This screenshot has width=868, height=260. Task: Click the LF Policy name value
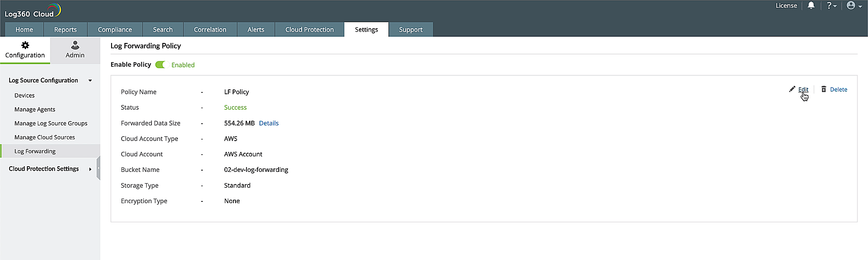tap(237, 92)
